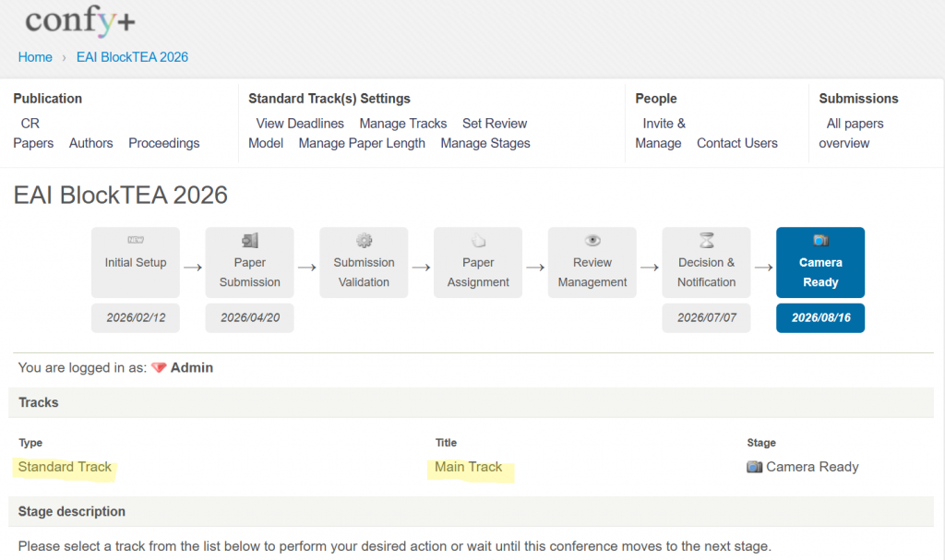Select the Camera Ready stage box
This screenshot has height=560, width=945.
[820, 262]
